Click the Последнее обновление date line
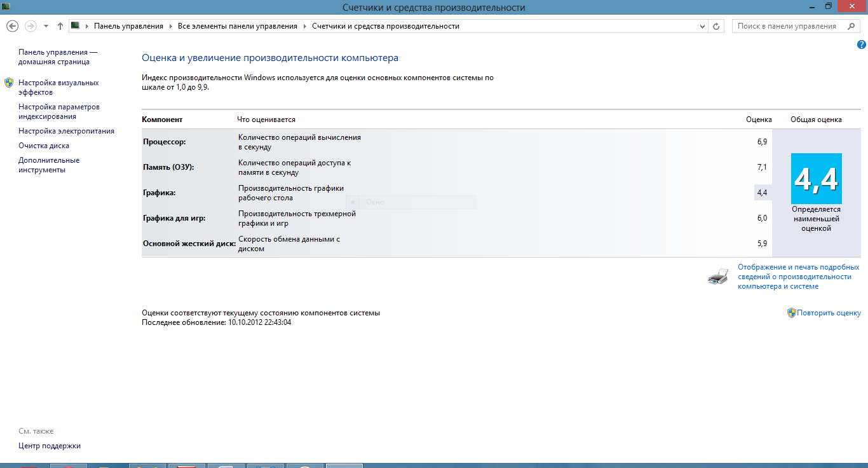868x468 pixels. click(x=216, y=322)
